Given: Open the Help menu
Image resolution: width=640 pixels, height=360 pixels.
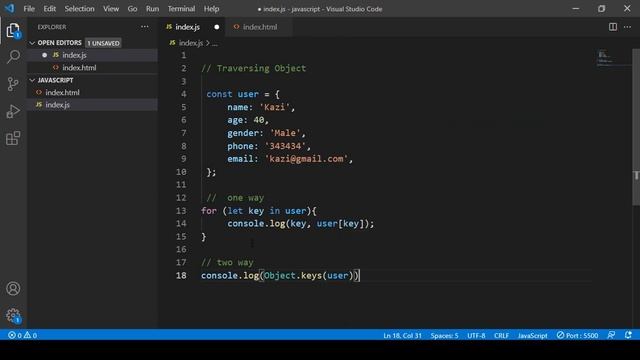Looking at the screenshot, I should click(x=211, y=9).
